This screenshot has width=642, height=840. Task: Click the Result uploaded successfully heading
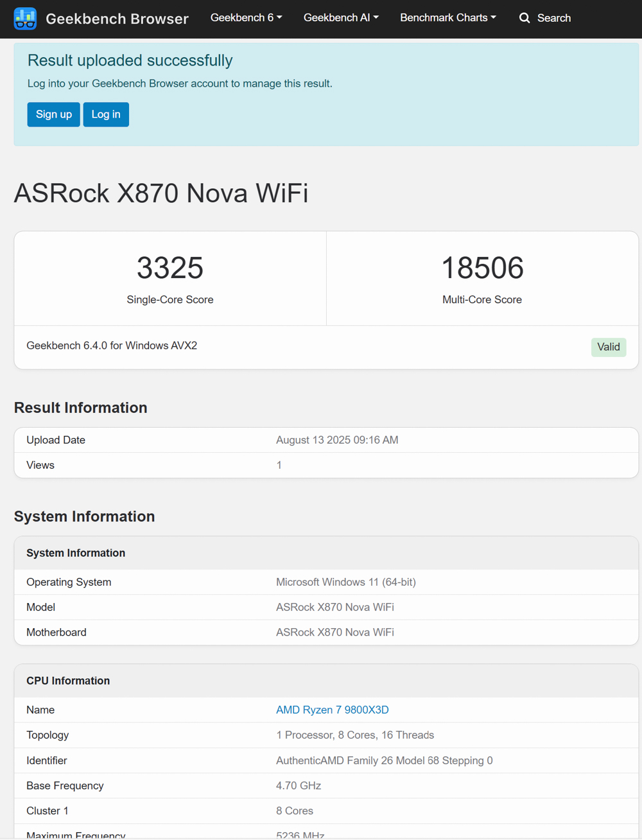[x=130, y=60]
